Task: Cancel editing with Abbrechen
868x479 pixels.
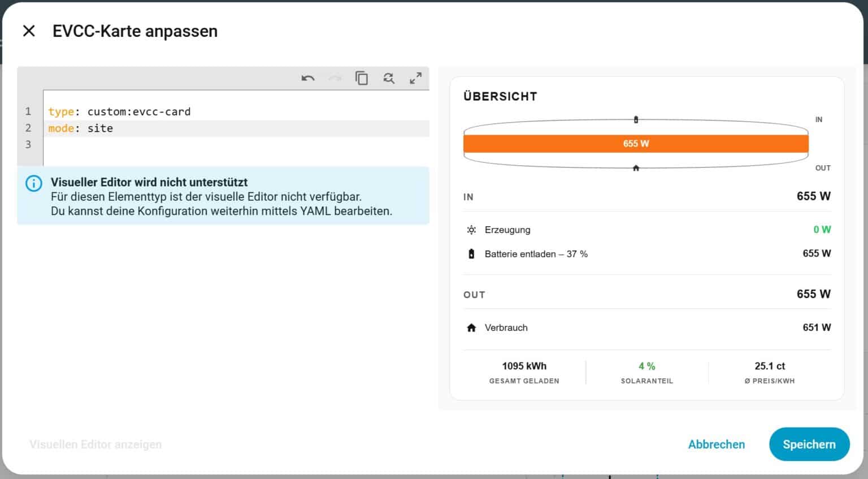Action: [717, 445]
